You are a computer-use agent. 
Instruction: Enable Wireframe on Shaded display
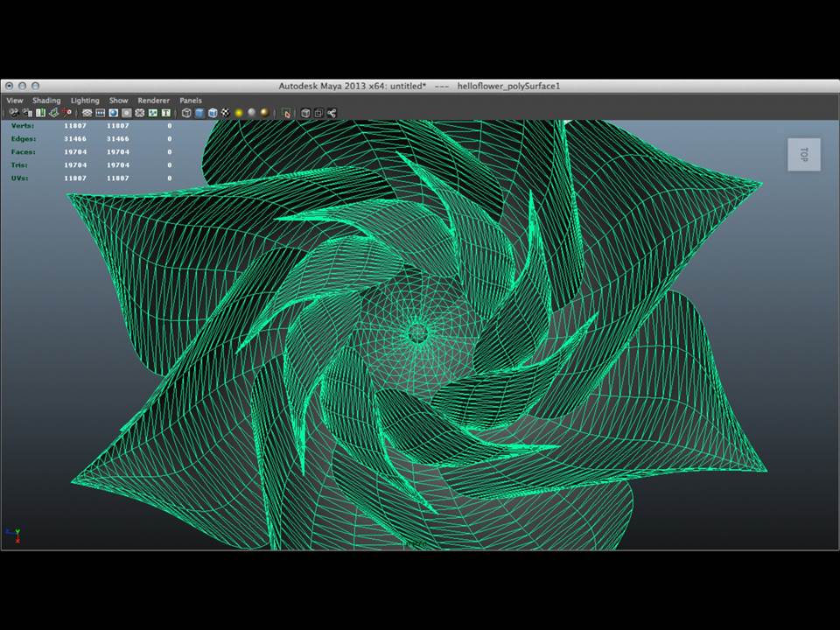click(213, 113)
